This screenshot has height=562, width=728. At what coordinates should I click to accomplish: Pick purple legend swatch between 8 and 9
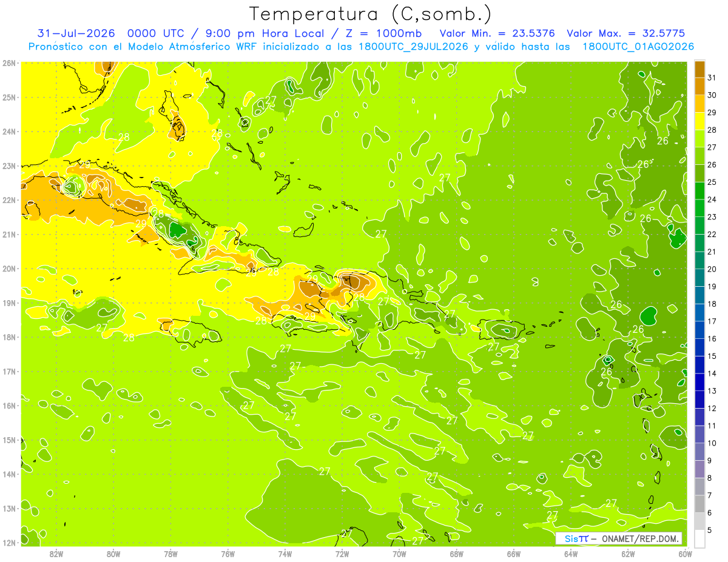click(699, 469)
